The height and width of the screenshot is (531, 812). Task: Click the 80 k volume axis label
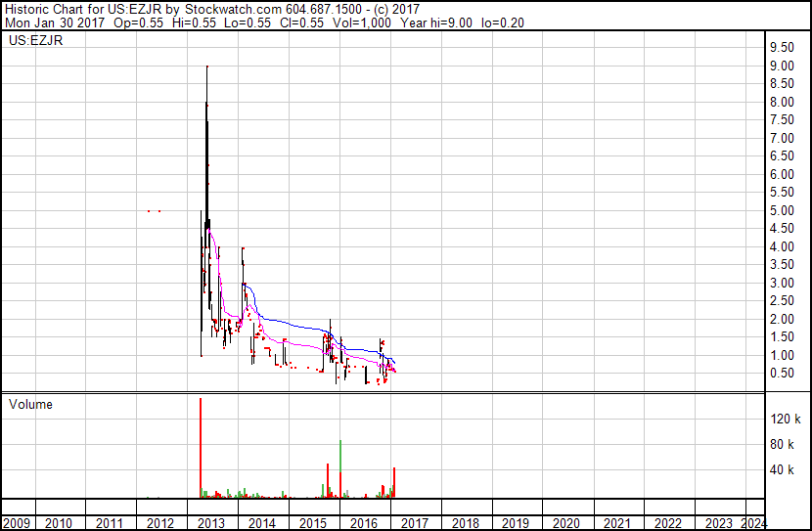click(782, 444)
